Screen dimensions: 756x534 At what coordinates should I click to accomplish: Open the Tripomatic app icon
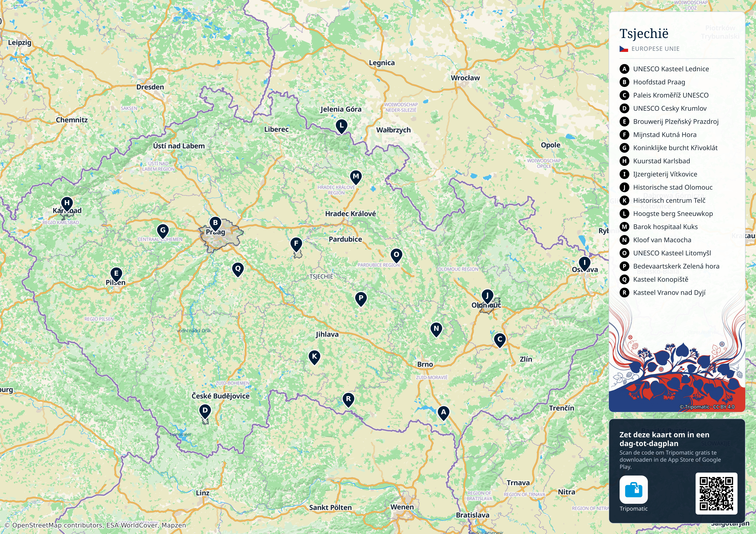[633, 490]
